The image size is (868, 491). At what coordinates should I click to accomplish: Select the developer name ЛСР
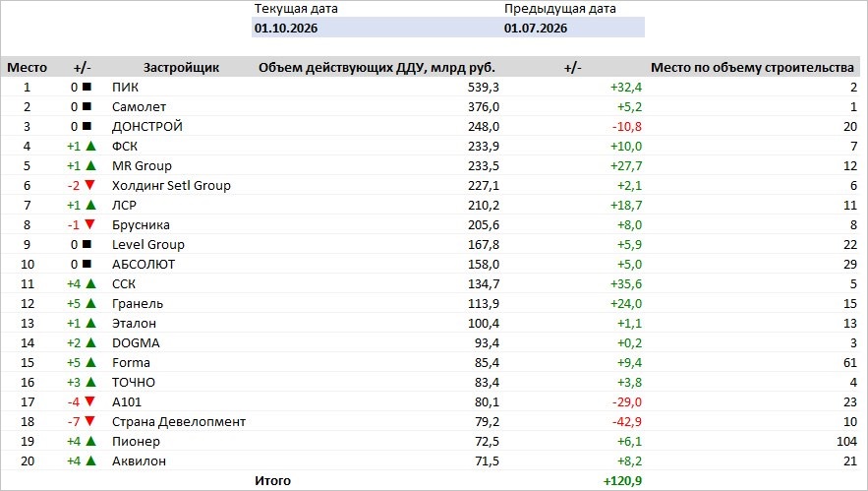[x=124, y=205]
